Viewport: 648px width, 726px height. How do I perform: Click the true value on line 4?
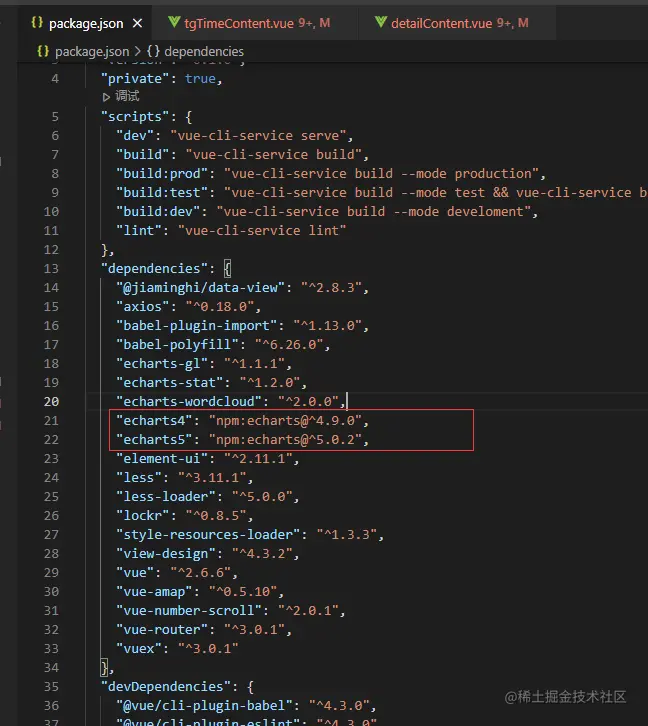click(x=200, y=79)
